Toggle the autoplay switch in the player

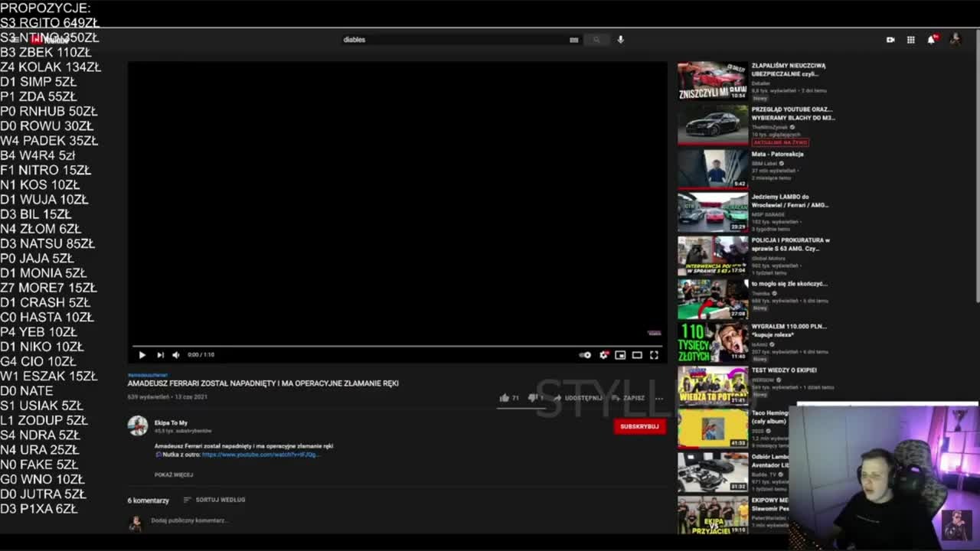coord(585,354)
